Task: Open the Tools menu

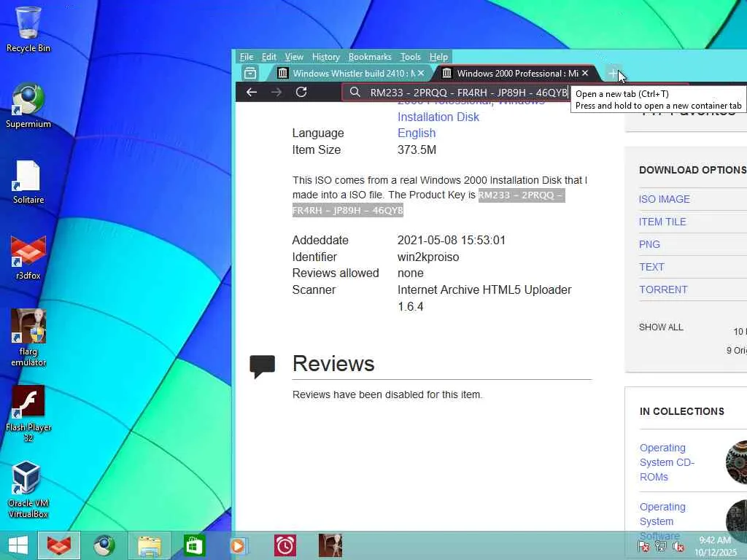Action: pyautogui.click(x=410, y=57)
